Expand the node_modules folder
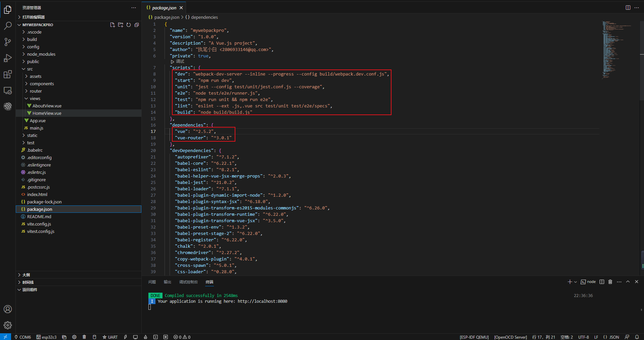The image size is (644, 340). click(x=41, y=54)
